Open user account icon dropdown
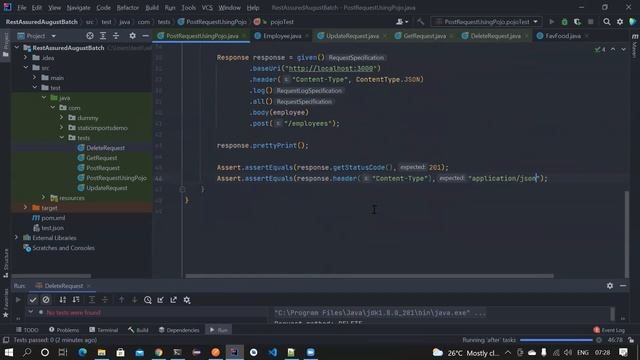The height and width of the screenshot is (360, 640). click(x=402, y=22)
